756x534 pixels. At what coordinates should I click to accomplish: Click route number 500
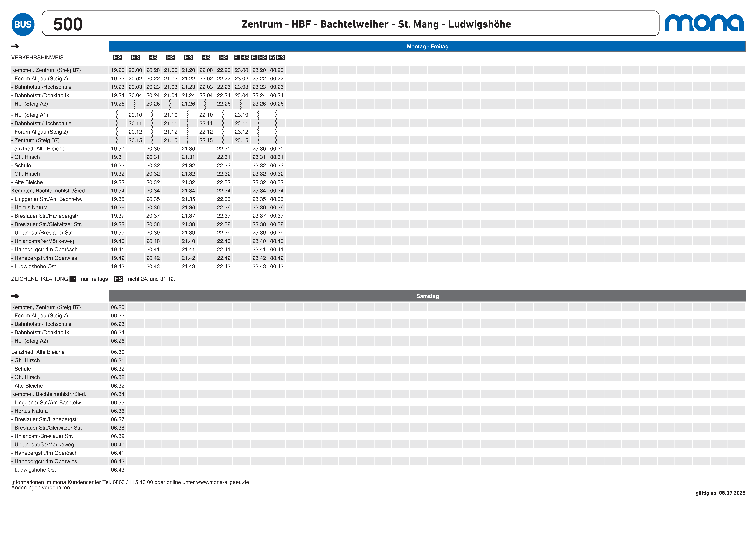tap(68, 24)
